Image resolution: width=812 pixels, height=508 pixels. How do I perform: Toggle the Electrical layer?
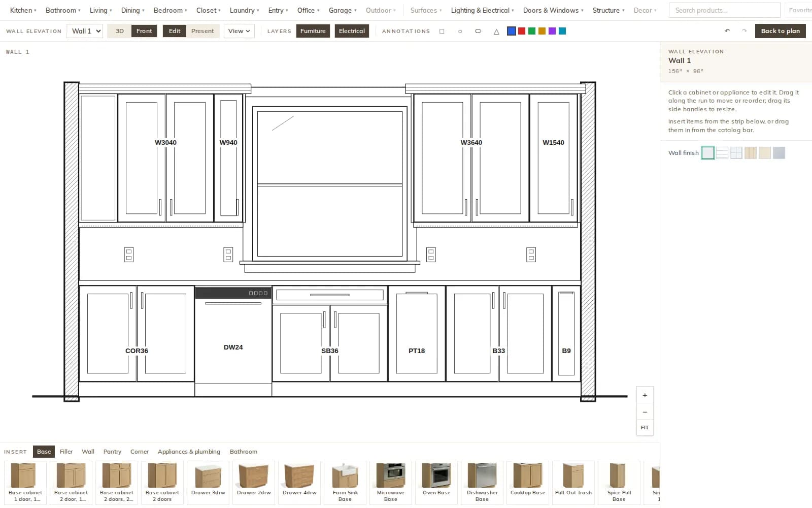[x=352, y=31]
